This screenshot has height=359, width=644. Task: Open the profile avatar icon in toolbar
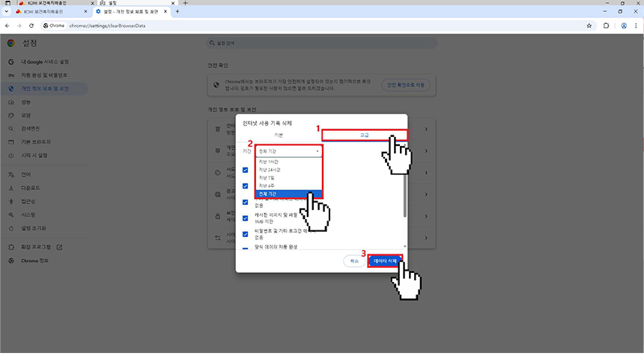[x=624, y=25]
